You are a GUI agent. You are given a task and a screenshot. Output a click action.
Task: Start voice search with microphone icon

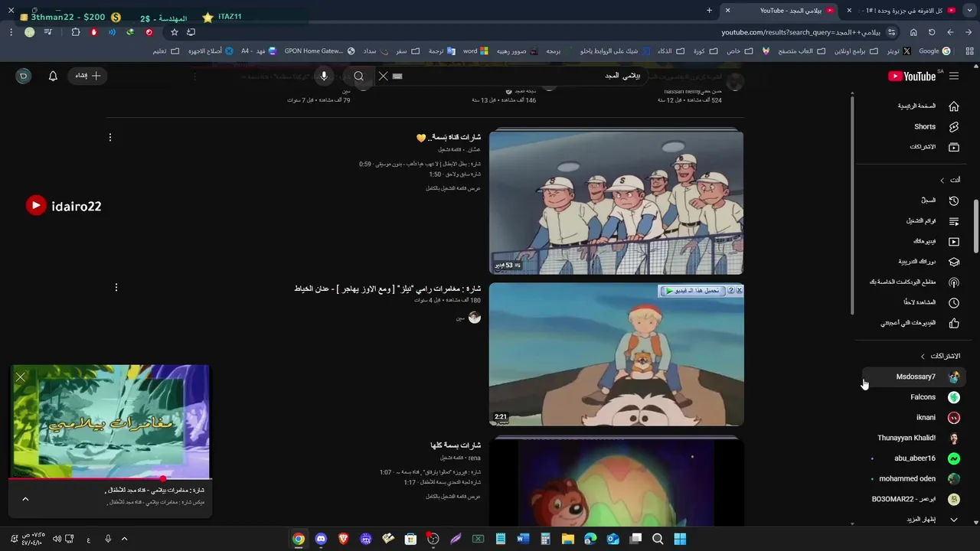coord(324,76)
